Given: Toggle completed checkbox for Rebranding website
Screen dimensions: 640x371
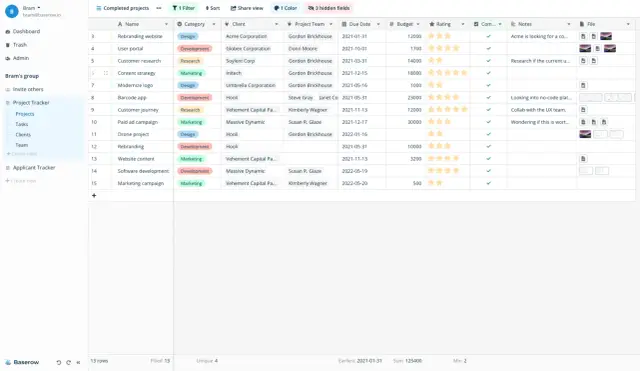Looking at the screenshot, I should tap(489, 36).
